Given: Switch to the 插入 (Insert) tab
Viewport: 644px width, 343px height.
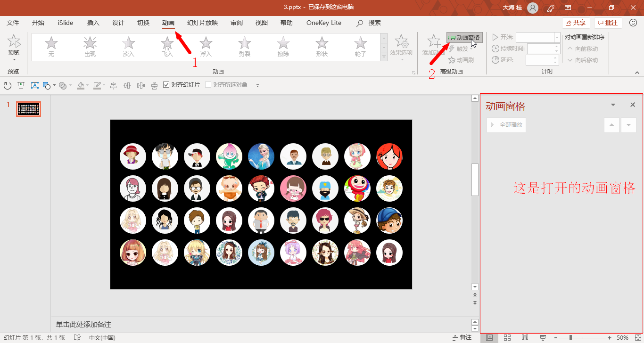Looking at the screenshot, I should [x=93, y=23].
